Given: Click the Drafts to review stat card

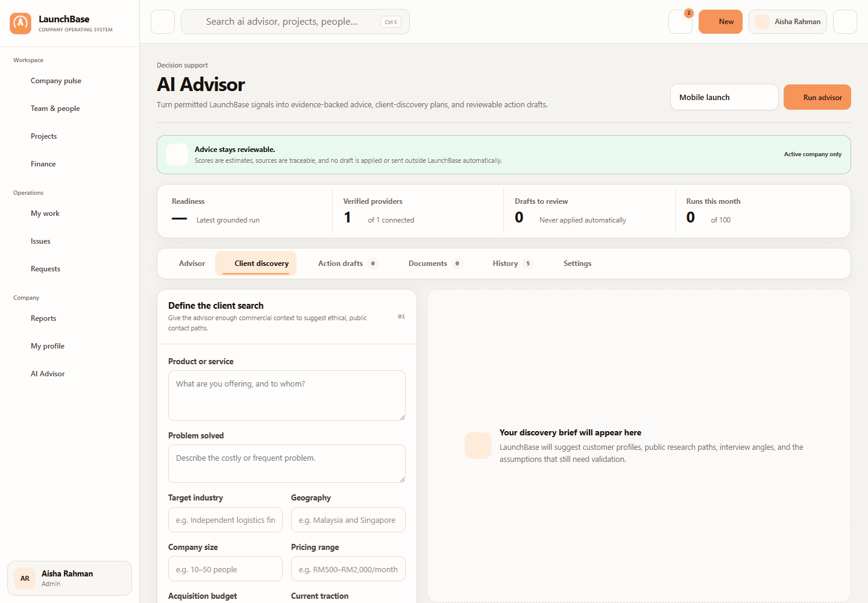Looking at the screenshot, I should click(590, 211).
